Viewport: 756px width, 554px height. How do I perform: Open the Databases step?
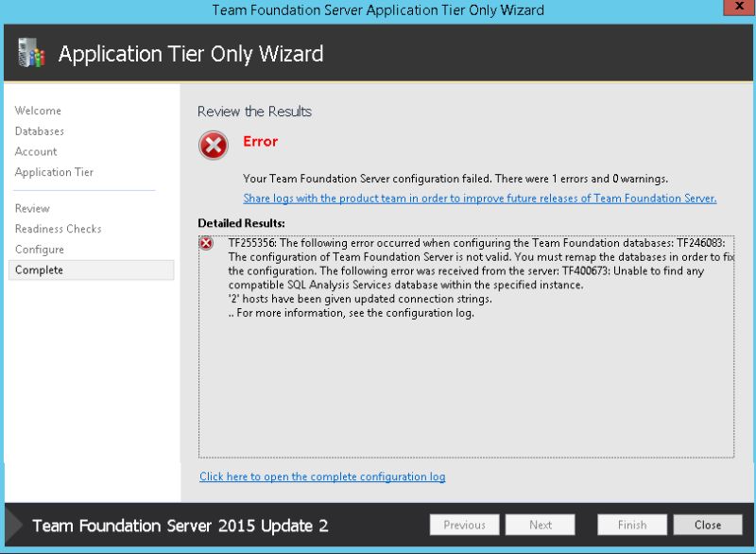(x=40, y=131)
